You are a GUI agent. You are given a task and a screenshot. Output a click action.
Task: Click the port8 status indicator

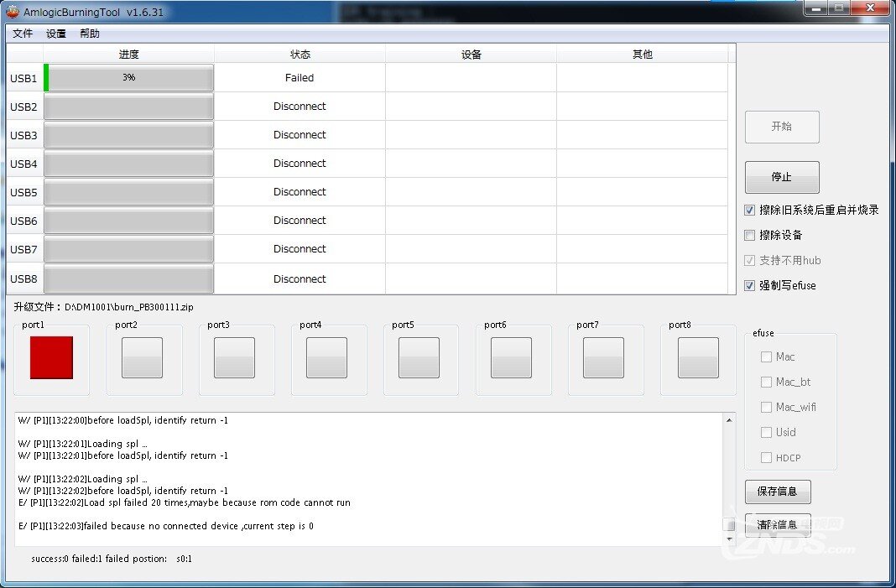698,357
